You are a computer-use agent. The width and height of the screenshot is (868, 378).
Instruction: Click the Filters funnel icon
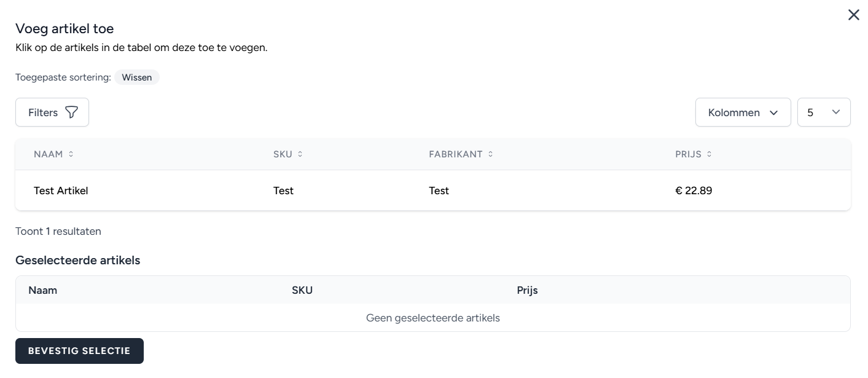72,112
